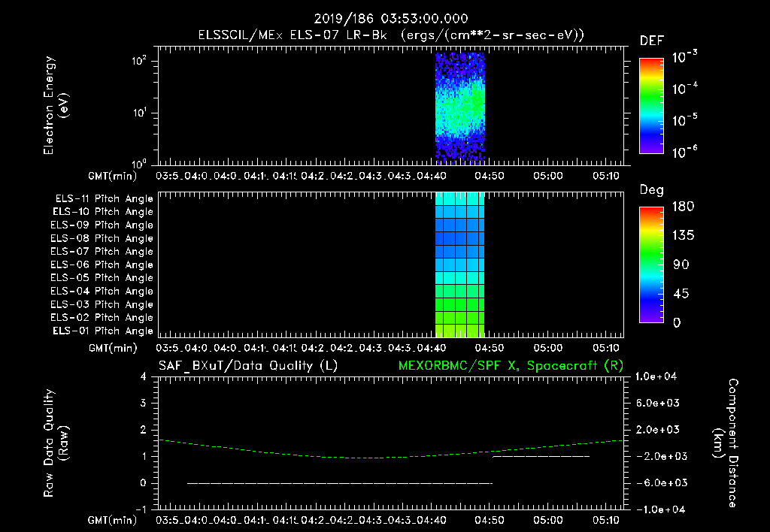Click the 'ELS-03 Pitch Angle' row label
770x532 pixels.
(x=102, y=305)
